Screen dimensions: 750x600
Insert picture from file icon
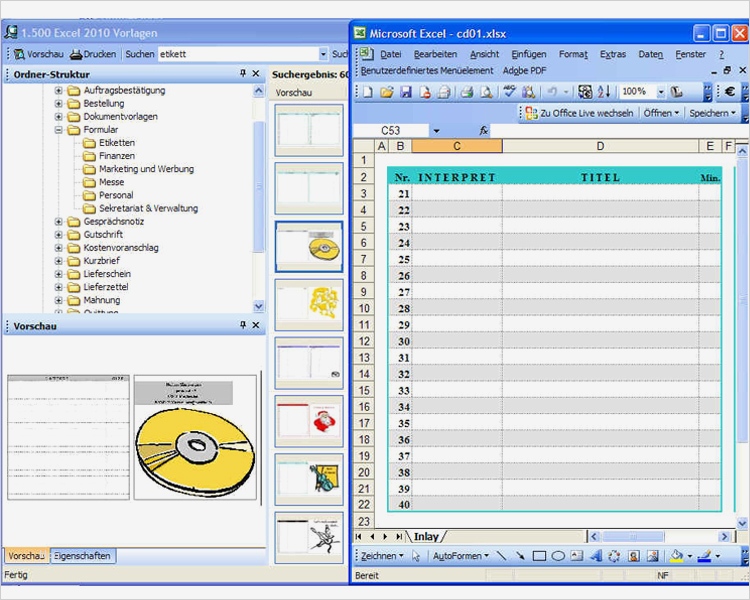(x=652, y=556)
